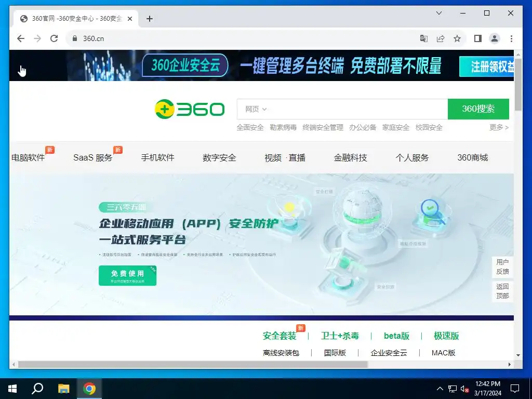Open Windows taskbar search
The image size is (532, 399).
point(37,389)
